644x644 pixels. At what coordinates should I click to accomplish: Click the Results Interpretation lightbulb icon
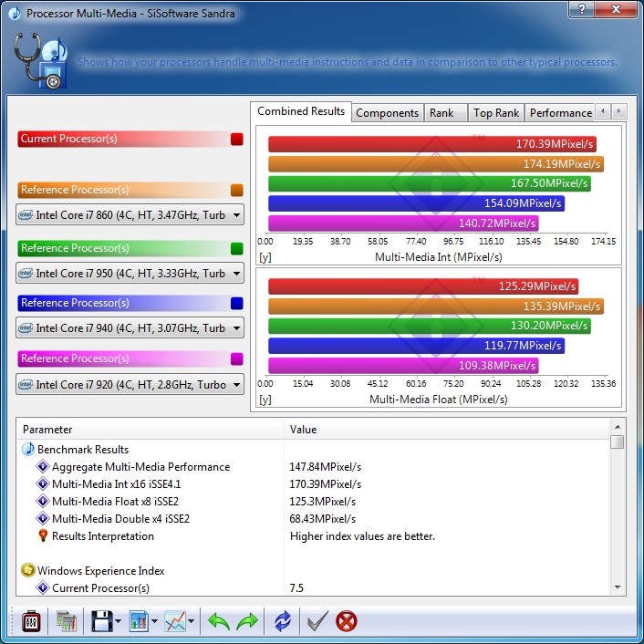[43, 536]
